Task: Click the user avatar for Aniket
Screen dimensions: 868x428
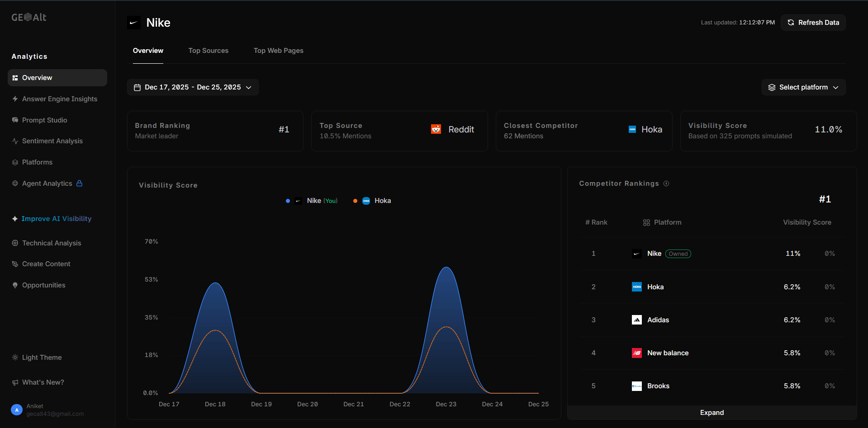Action: (x=17, y=410)
